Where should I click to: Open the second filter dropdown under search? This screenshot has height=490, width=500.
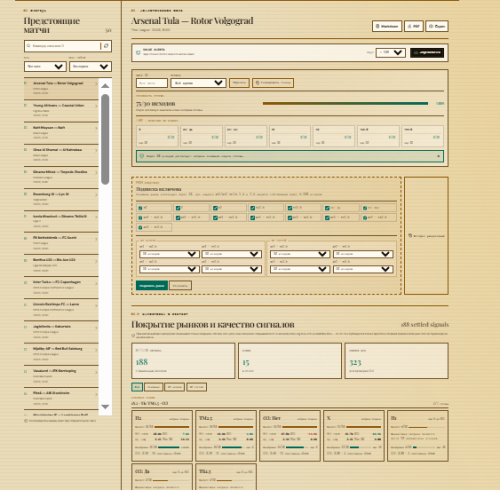pos(90,66)
